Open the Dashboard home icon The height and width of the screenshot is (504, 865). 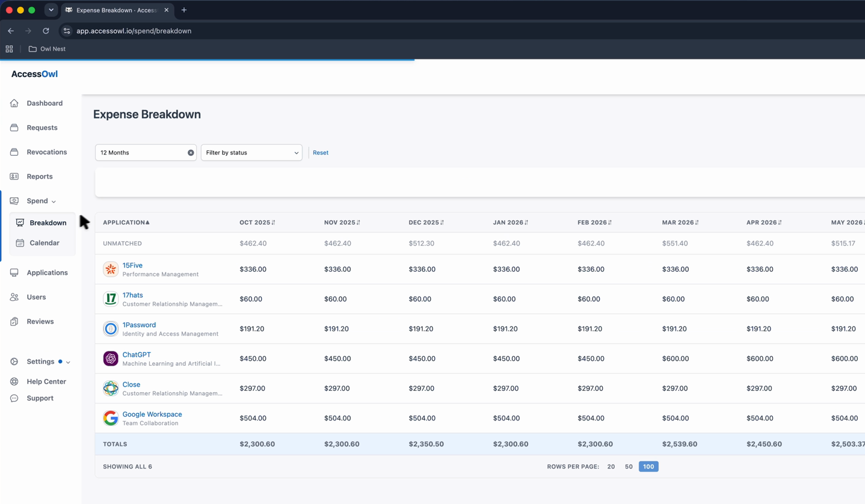[14, 103]
